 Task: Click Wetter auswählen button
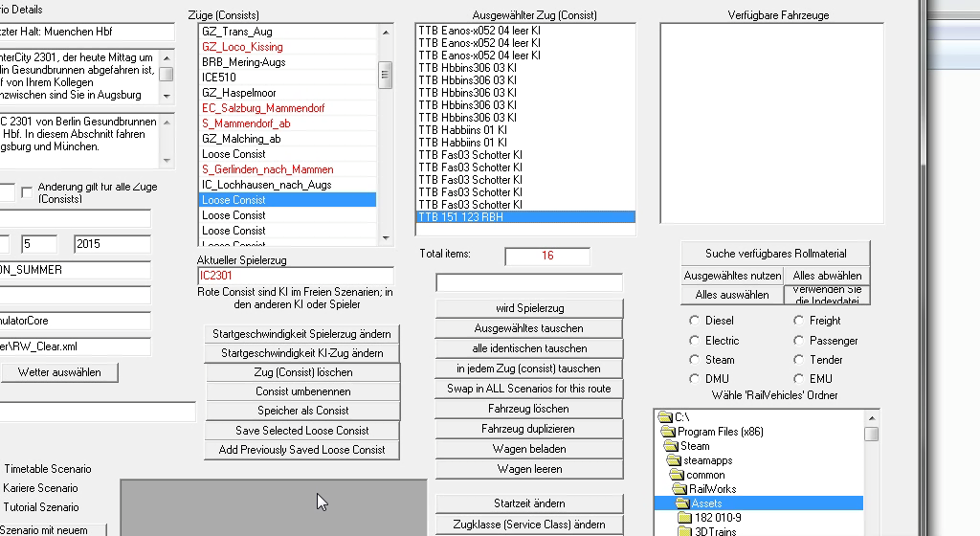59,372
